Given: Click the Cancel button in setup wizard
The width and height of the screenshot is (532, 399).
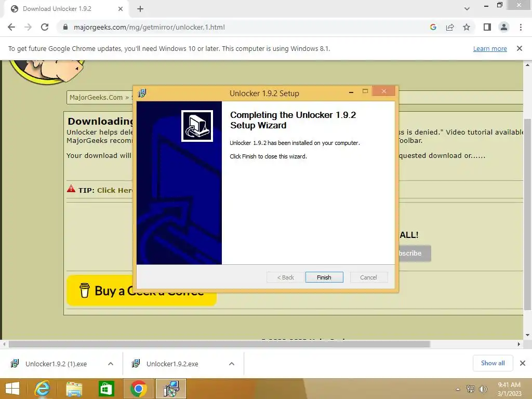Looking at the screenshot, I should click(x=368, y=277).
